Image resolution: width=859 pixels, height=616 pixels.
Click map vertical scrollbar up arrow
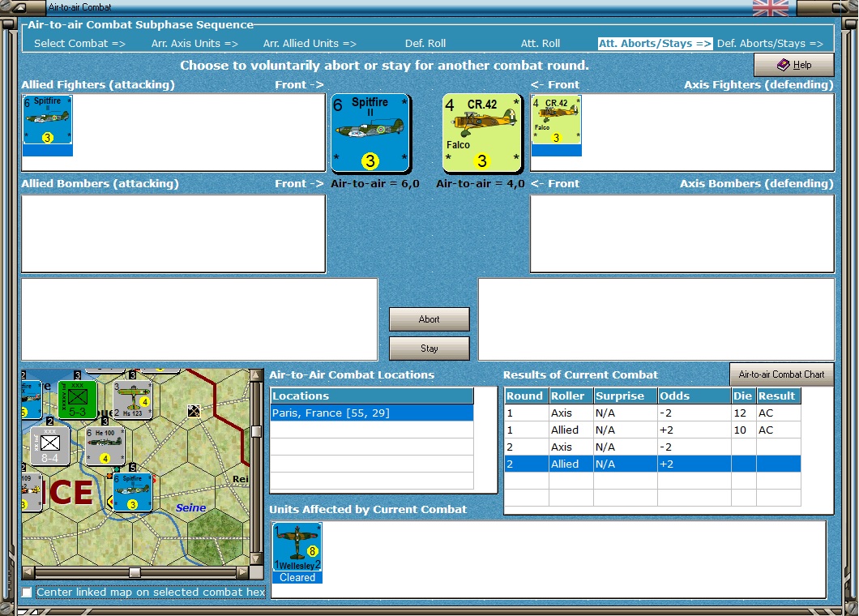(x=256, y=374)
